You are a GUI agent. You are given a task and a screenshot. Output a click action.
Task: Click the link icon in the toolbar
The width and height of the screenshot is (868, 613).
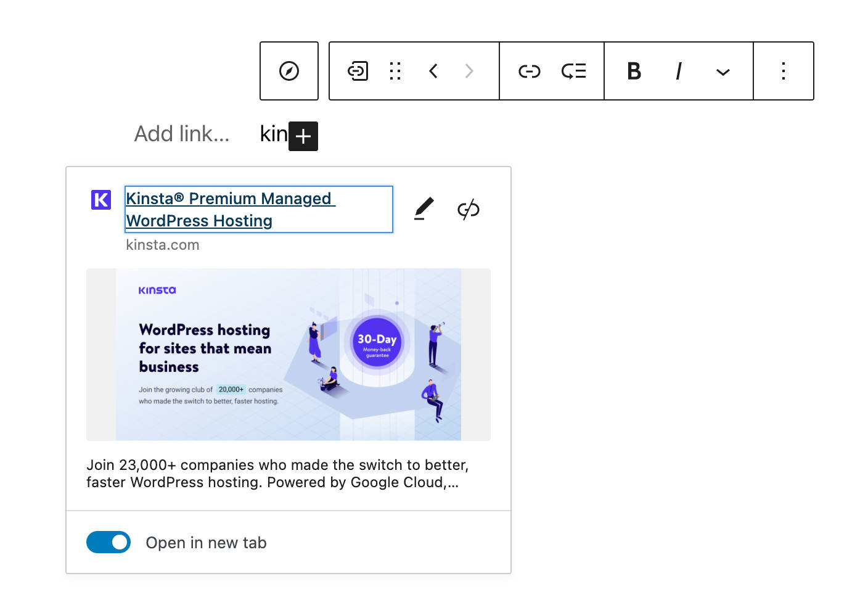pyautogui.click(x=529, y=72)
